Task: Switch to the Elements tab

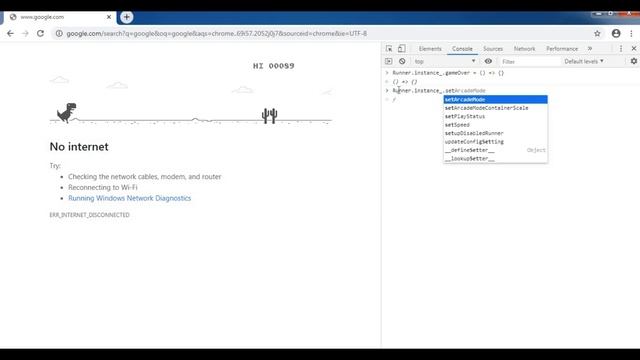Action: [x=430, y=49]
